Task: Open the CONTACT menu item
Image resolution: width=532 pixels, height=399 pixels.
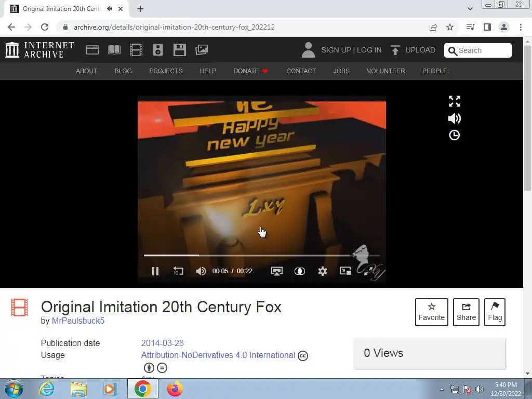Action: point(301,71)
